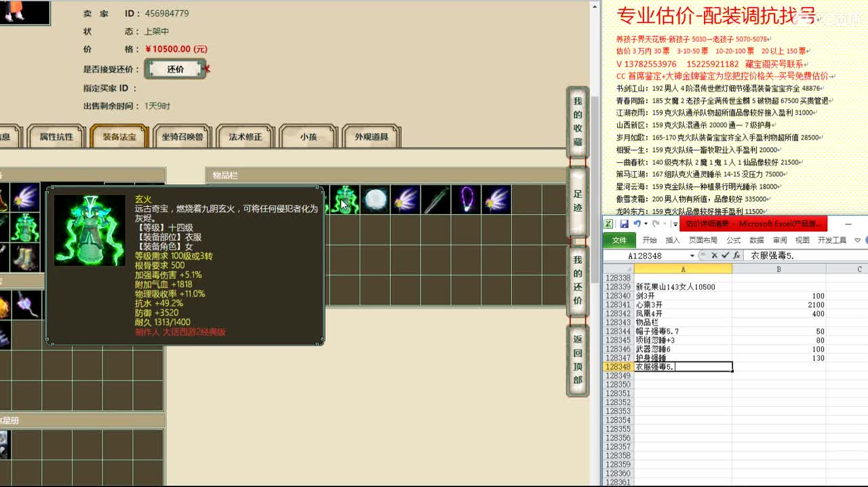Click the Excel Redo icon
This screenshot has width=868, height=487.
656,224
